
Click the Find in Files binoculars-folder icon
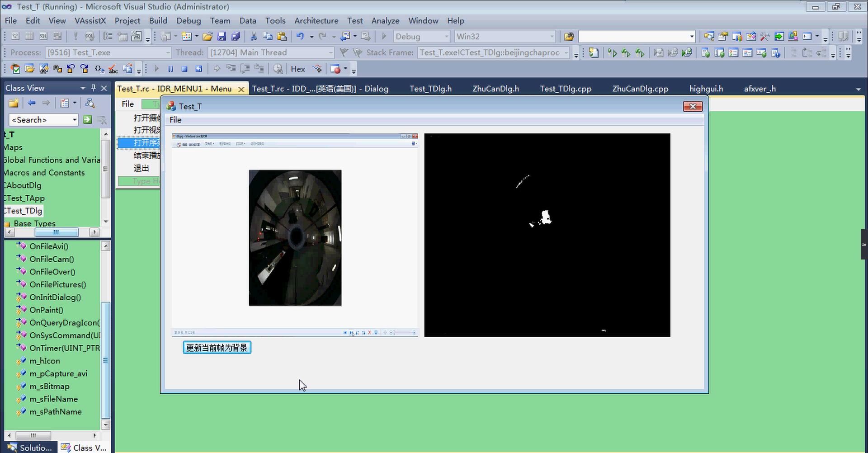tap(569, 37)
